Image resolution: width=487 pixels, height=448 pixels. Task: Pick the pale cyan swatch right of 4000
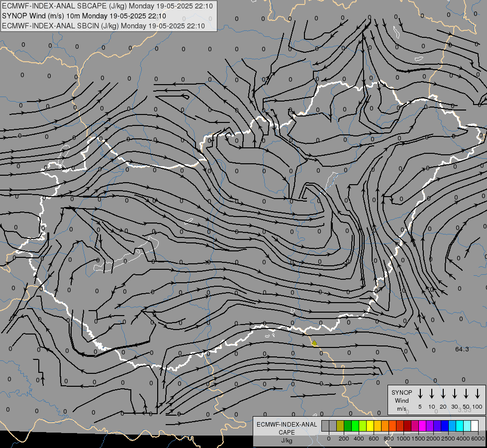467,426
